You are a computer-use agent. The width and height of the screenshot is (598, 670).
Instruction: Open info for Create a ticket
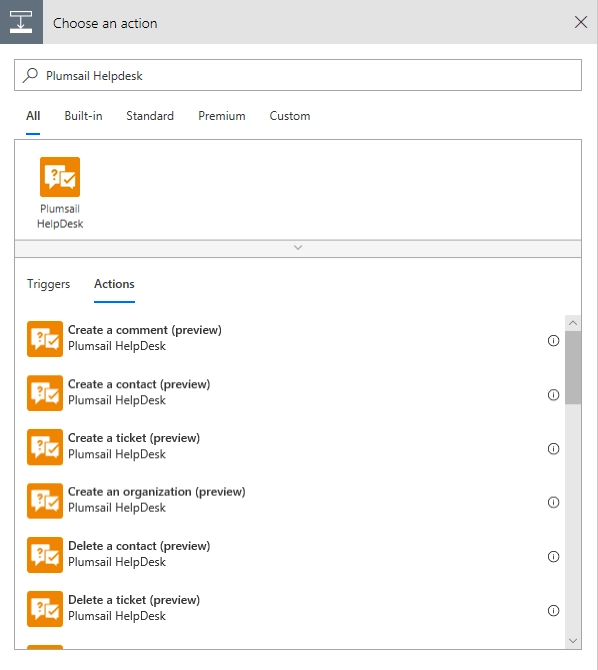[553, 449]
